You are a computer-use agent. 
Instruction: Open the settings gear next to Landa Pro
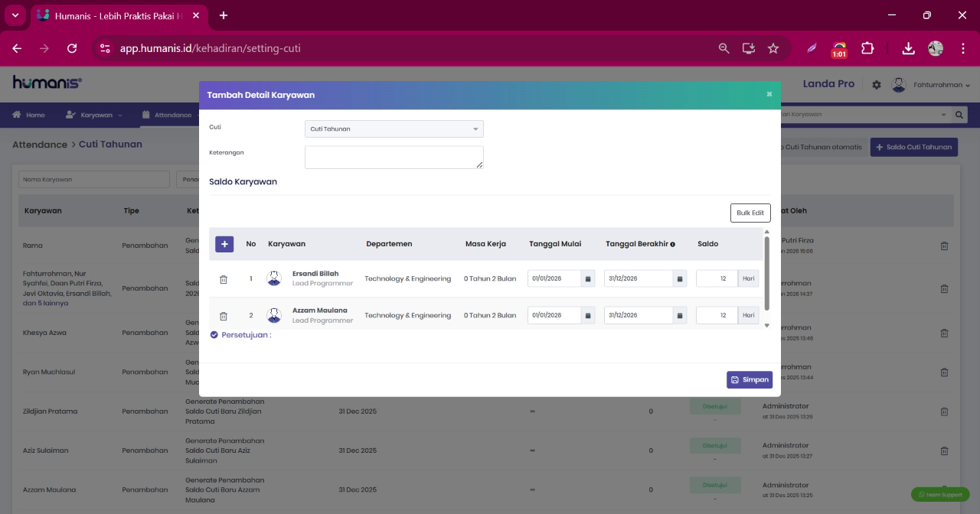(877, 85)
